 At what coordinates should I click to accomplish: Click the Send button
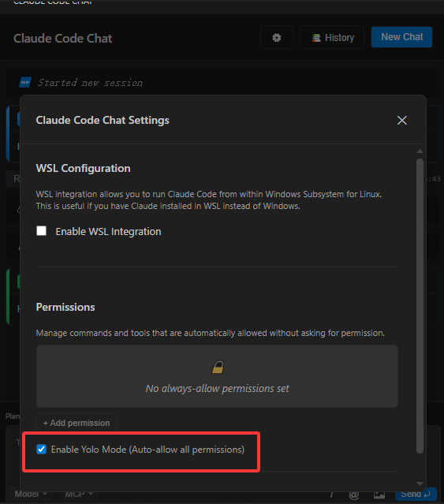pos(416,494)
